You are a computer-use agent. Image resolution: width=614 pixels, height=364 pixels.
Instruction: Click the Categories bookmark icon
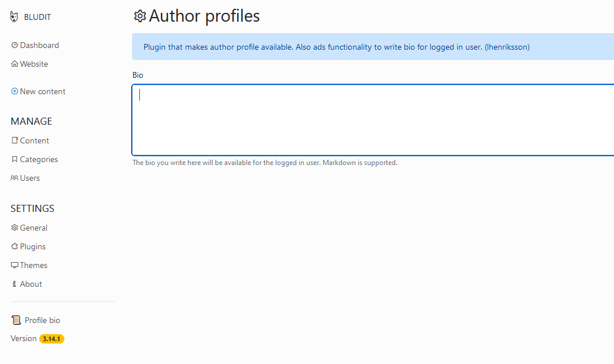point(13,159)
